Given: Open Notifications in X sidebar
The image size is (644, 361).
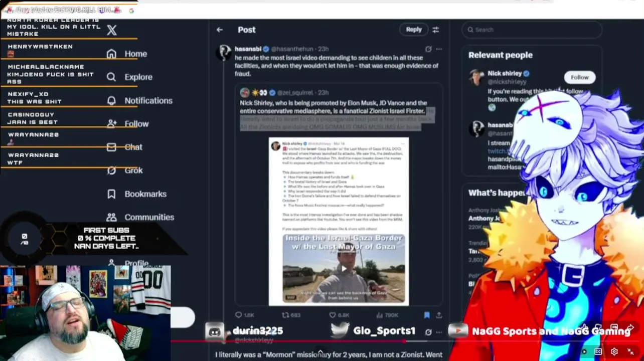Looking at the screenshot, I should pos(148,100).
